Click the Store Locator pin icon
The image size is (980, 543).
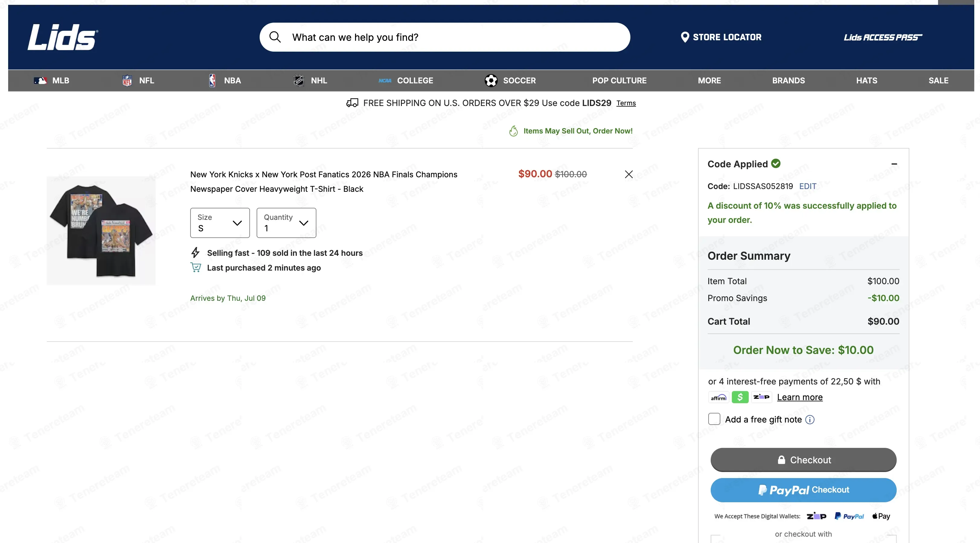pos(685,37)
